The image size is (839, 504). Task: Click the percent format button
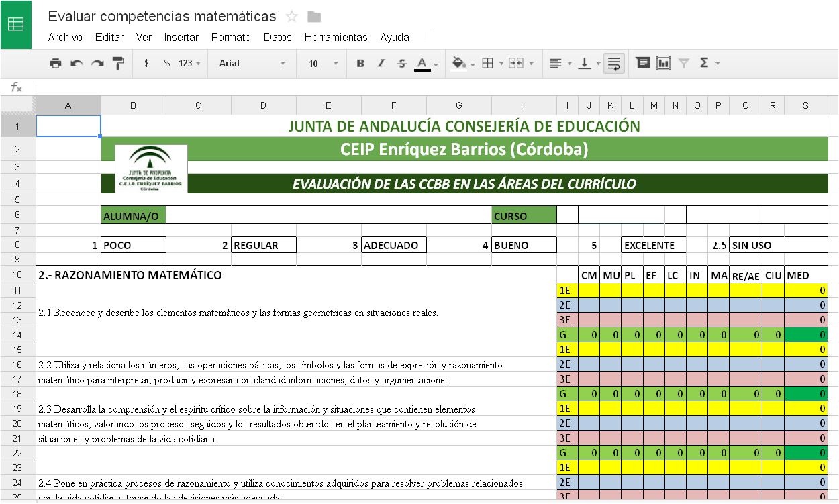coord(166,63)
